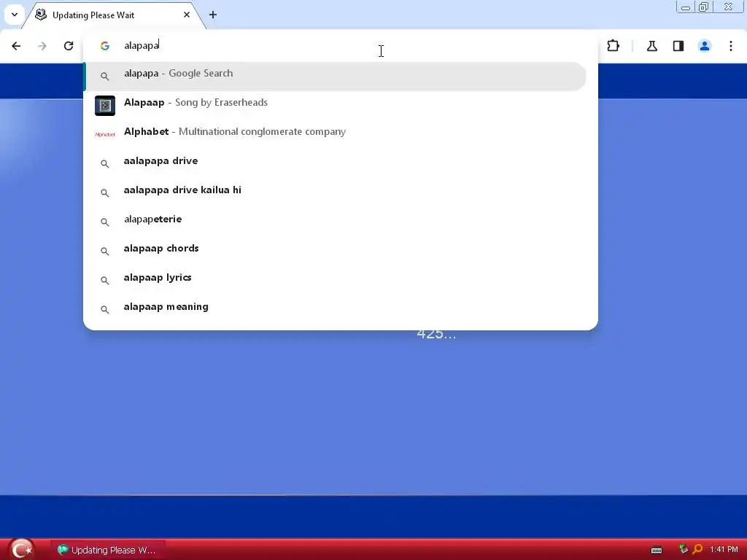The image size is (747, 560).
Task: Click the Alapaap album thumbnail
Action: (x=105, y=106)
